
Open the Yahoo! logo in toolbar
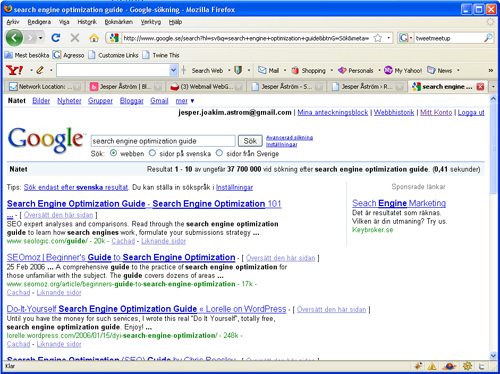point(15,70)
